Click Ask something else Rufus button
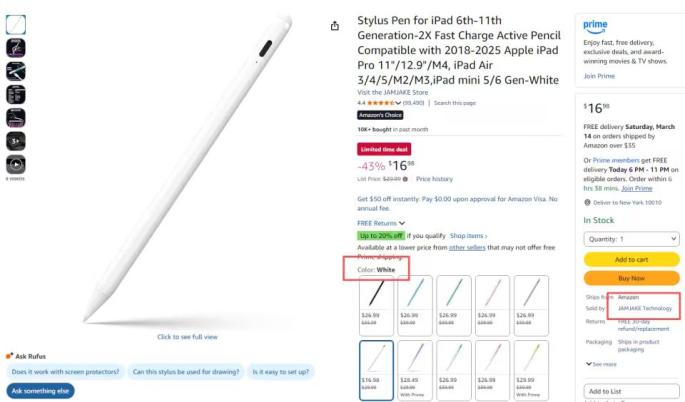The image size is (685, 402). click(x=40, y=391)
